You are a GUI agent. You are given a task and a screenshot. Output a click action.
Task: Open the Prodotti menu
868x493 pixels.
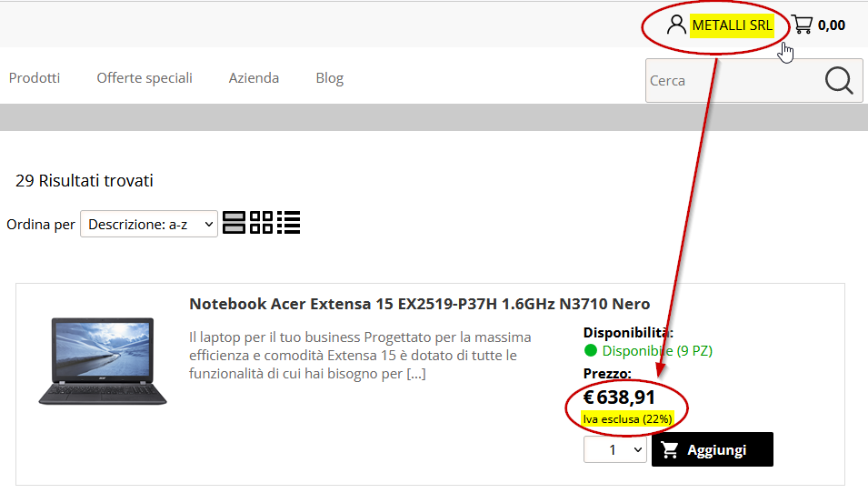pyautogui.click(x=35, y=78)
